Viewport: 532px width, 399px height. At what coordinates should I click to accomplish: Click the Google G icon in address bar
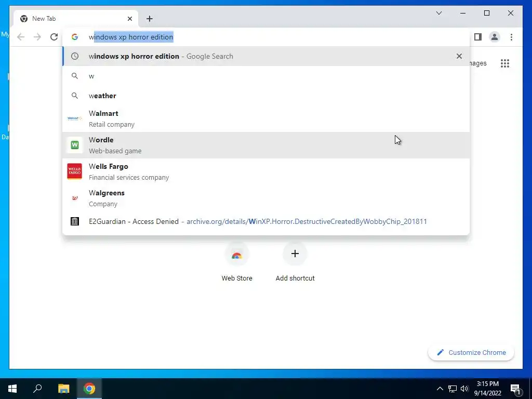point(75,37)
